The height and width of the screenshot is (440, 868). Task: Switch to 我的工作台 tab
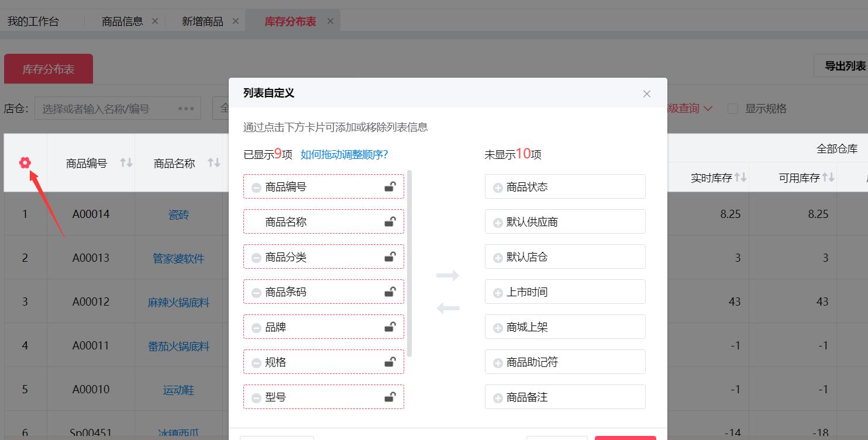(x=33, y=22)
